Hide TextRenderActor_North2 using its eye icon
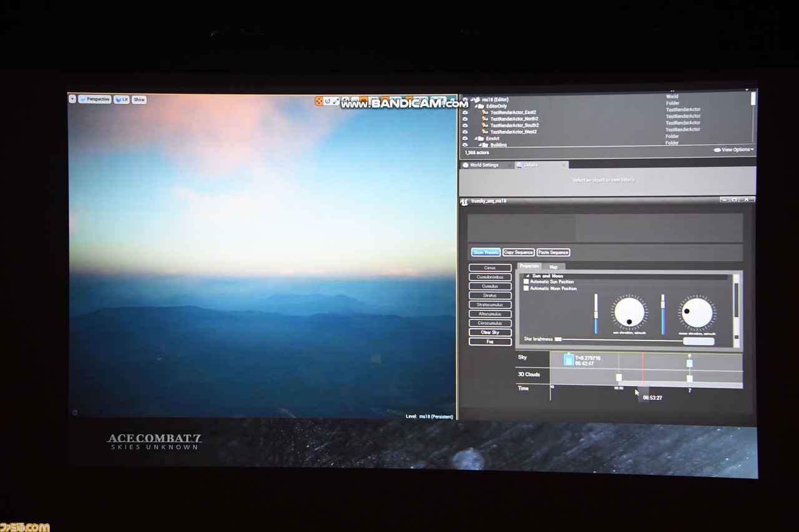The width and height of the screenshot is (799, 532). [x=465, y=119]
